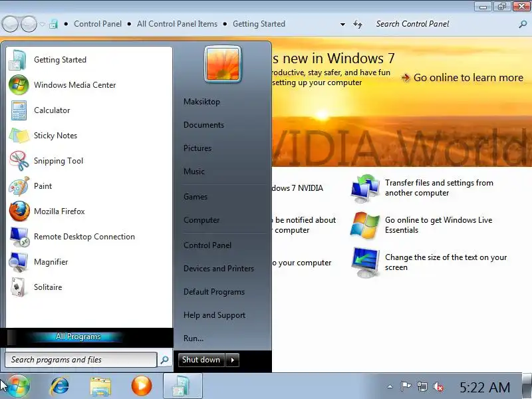Launch the Snipping Tool scissors icon

coord(19,161)
